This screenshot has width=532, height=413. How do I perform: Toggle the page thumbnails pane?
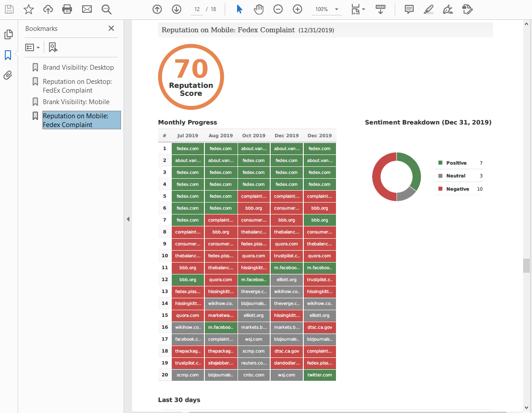point(8,34)
